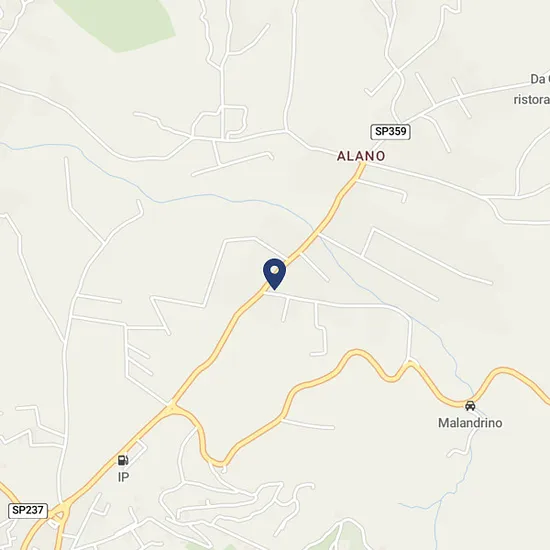The height and width of the screenshot is (550, 550).
Task: Click the dark blue location pin marker
Action: pos(274,274)
